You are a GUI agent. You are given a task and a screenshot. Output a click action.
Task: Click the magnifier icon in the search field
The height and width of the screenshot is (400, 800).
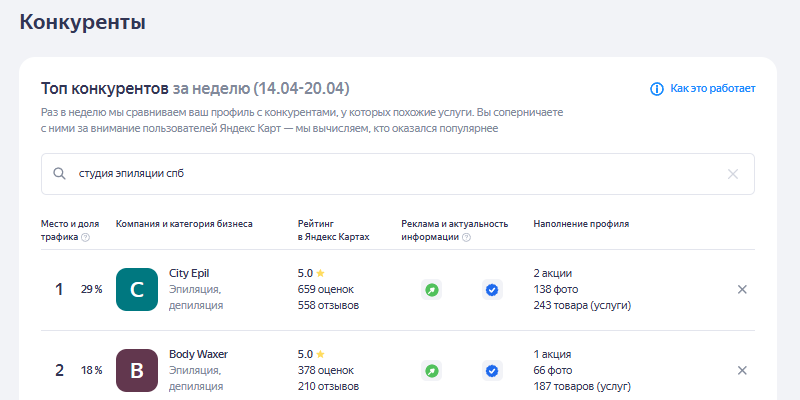point(60,174)
